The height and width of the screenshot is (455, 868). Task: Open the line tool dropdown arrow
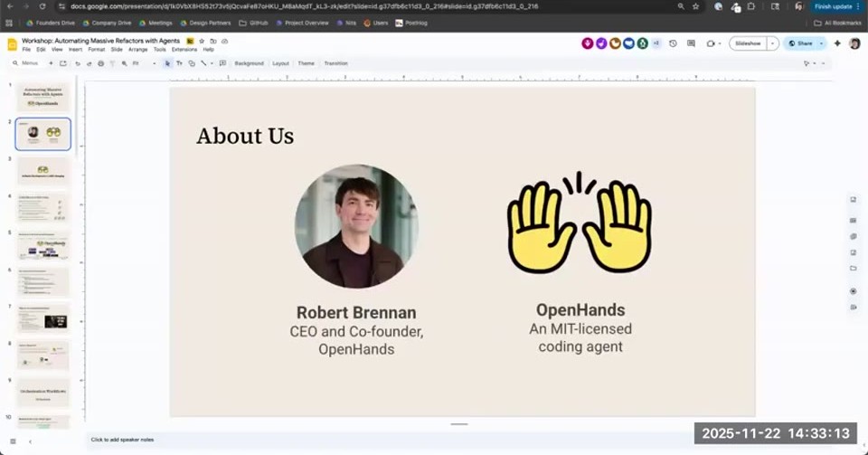tap(212, 63)
